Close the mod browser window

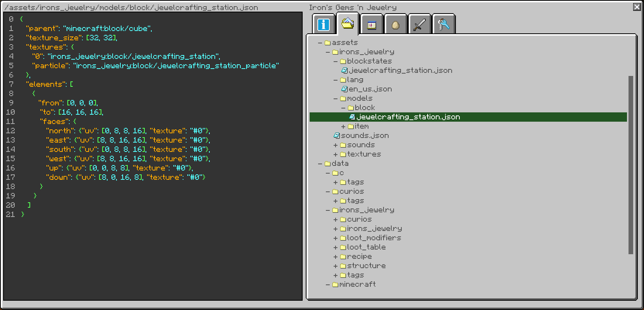637,7
